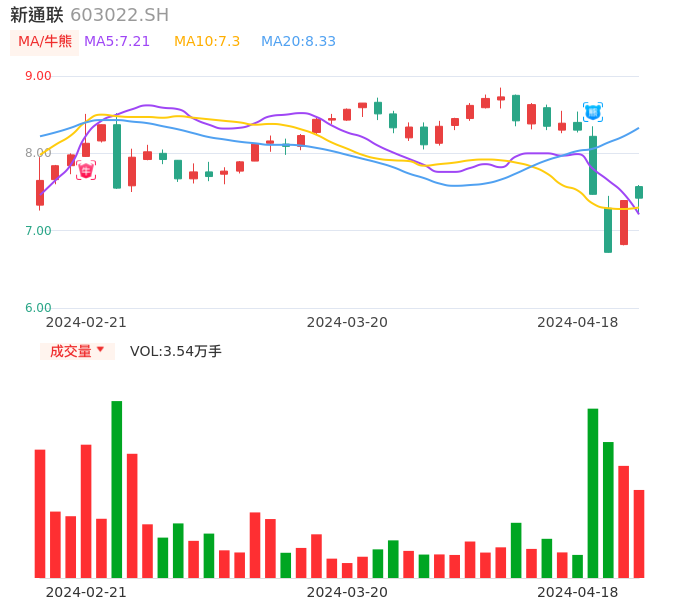Select the MA/牛熊 indicator tab
Screen dimensions: 686x606
click(x=45, y=42)
